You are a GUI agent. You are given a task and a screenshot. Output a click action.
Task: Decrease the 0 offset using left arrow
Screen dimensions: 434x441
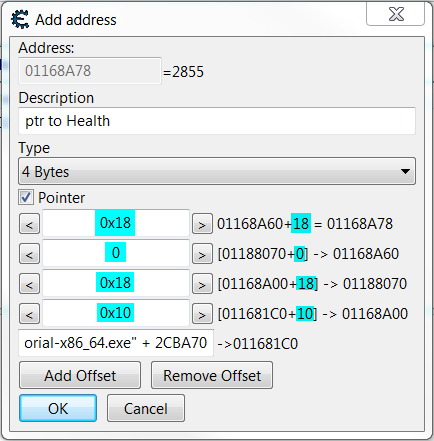pyautogui.click(x=29, y=254)
